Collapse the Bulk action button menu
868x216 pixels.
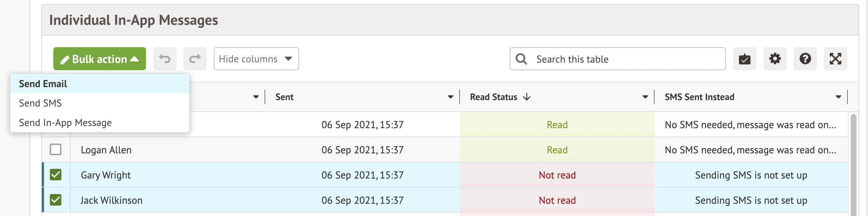99,59
